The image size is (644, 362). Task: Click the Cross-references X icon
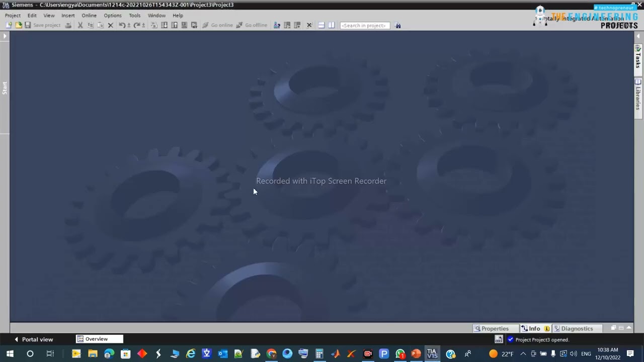coord(309,25)
